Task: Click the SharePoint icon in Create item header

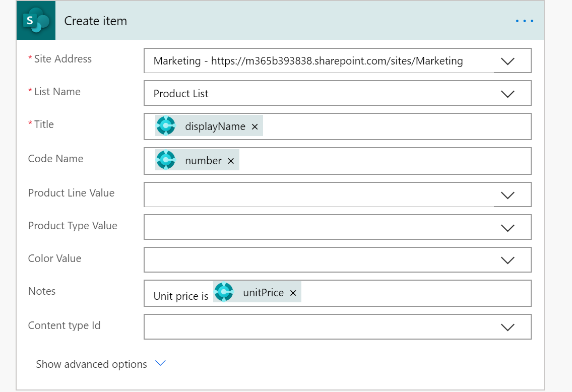Action: click(x=36, y=21)
